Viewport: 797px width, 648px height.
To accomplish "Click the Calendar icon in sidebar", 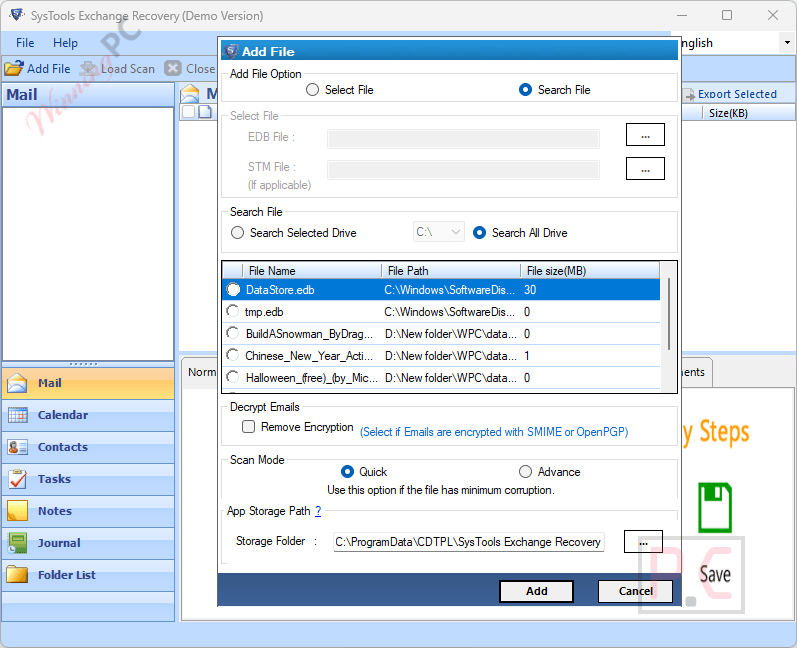I will tap(18, 415).
